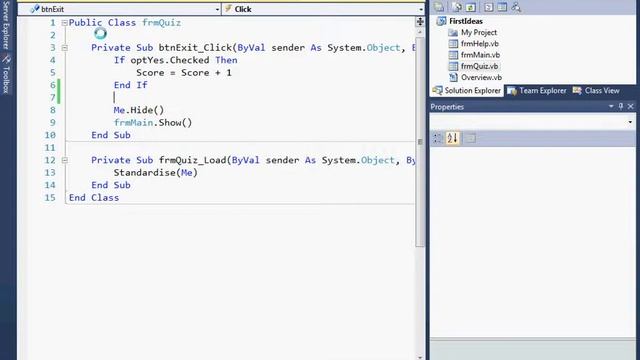Click the Alphabetical sort button in Properties
This screenshot has height=360, width=640.
[452, 138]
